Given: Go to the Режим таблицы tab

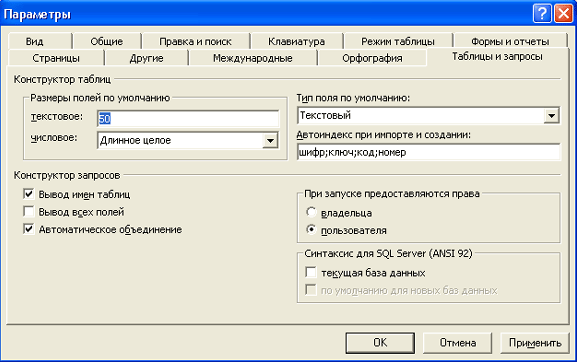Looking at the screenshot, I should [x=398, y=41].
